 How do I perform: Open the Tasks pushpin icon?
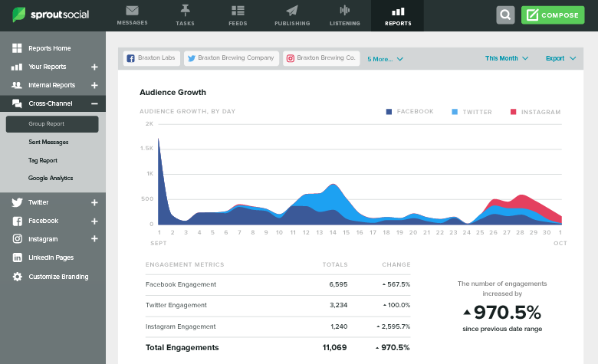point(185,11)
